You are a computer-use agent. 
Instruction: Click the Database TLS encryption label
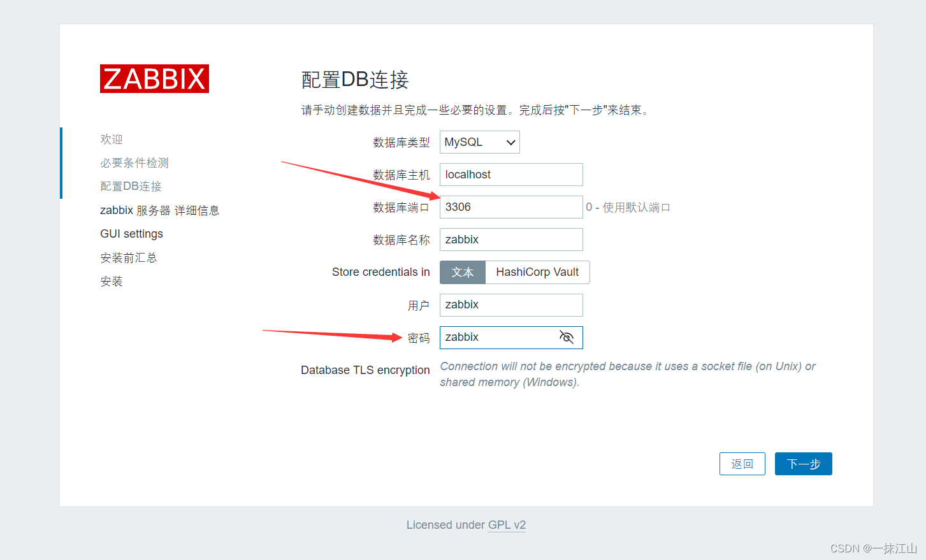point(365,370)
